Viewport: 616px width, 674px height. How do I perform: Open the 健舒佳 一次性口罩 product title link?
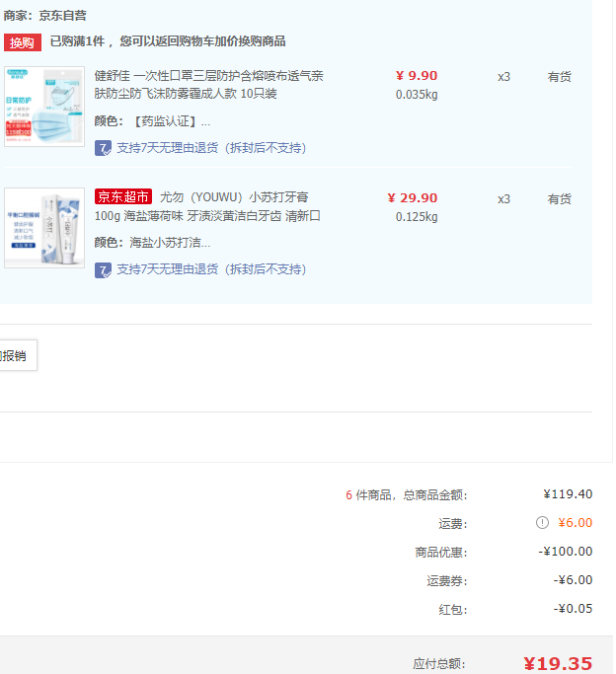(208, 85)
